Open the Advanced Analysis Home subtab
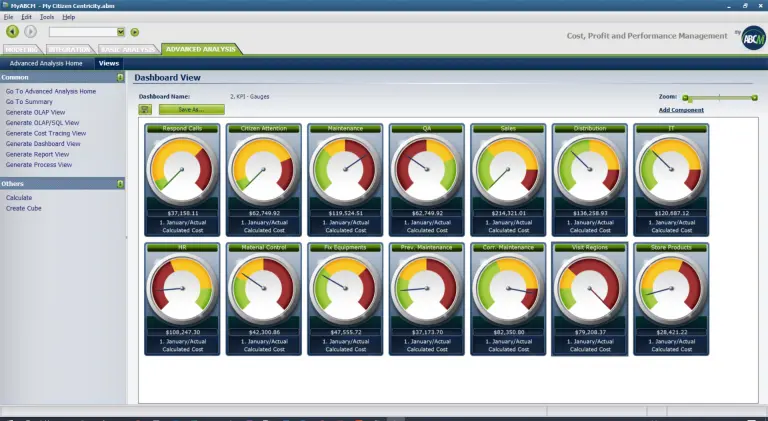The height and width of the screenshot is (421, 768). (46, 63)
